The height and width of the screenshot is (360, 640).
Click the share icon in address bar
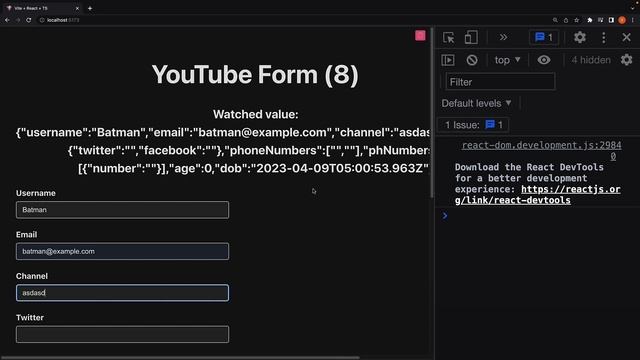566,20
